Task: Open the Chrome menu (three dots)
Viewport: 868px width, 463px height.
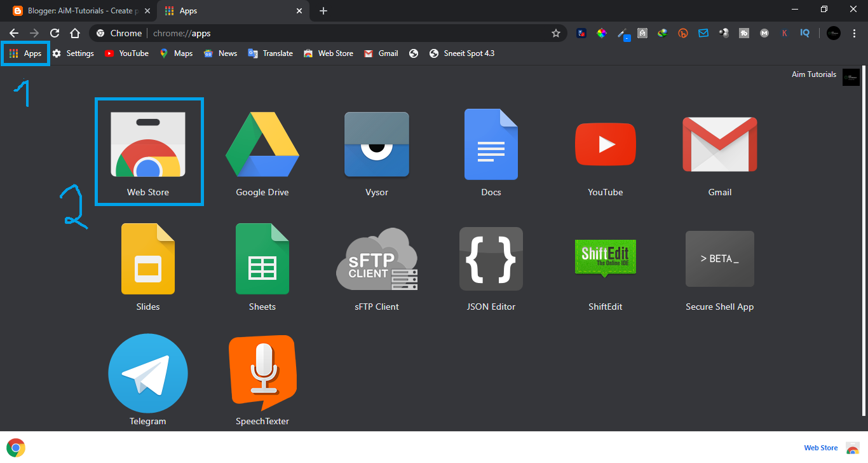Action: click(853, 33)
